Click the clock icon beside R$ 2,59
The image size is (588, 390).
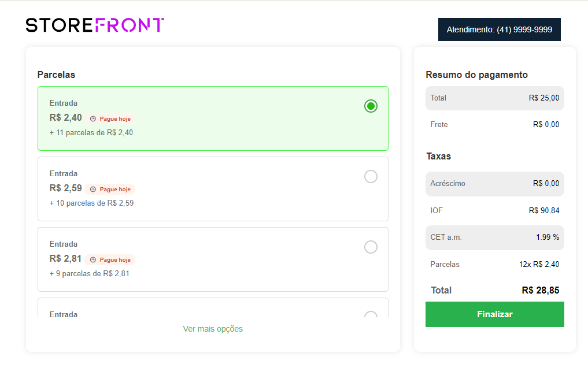tap(93, 189)
